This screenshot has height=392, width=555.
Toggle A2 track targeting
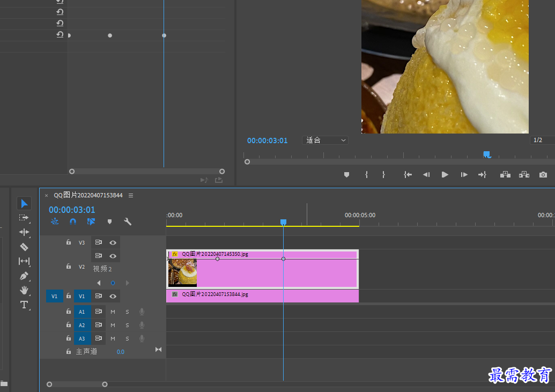82,325
